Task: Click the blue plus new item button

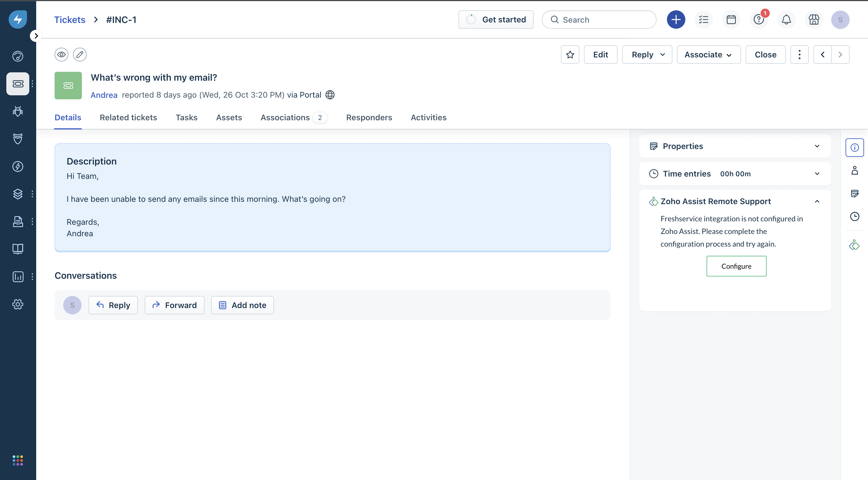Action: (x=676, y=20)
